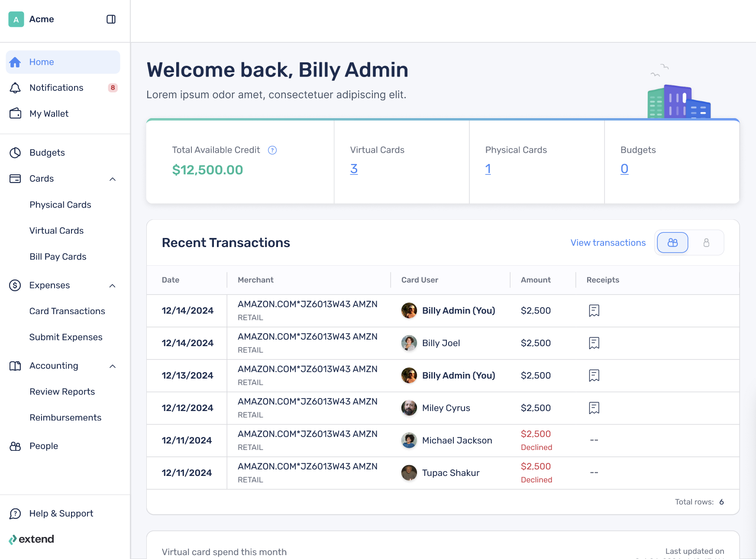Open Card Transactions submenu item

[x=67, y=311]
